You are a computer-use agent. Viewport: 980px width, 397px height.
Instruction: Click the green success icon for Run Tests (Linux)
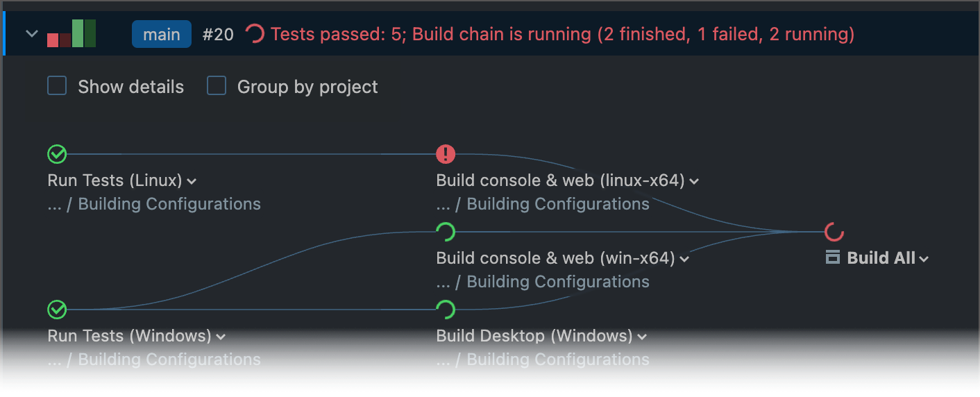[x=57, y=153]
